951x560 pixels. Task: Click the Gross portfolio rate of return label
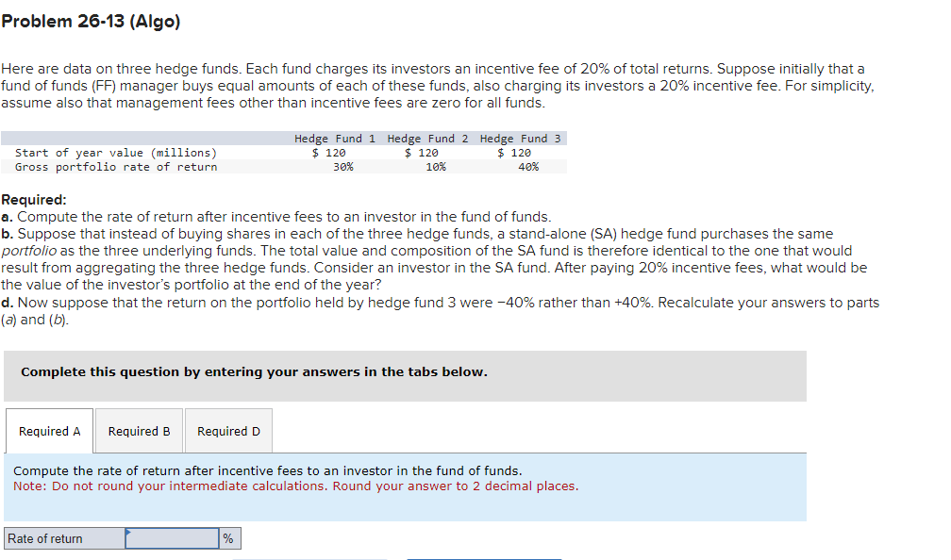point(116,167)
